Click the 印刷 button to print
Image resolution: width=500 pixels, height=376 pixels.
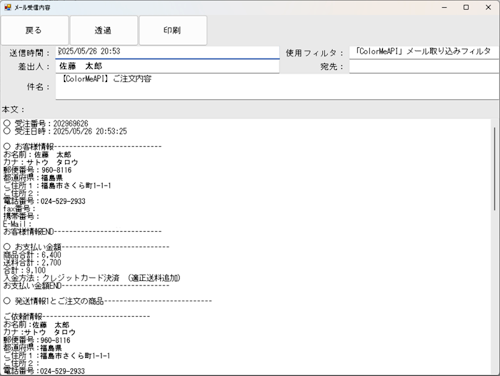pyautogui.click(x=173, y=30)
